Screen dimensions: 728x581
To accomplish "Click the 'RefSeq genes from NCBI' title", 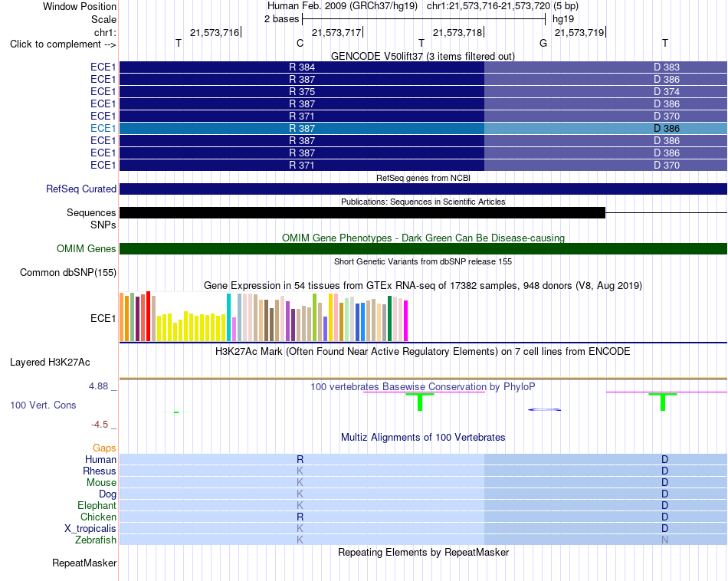I will [424, 178].
